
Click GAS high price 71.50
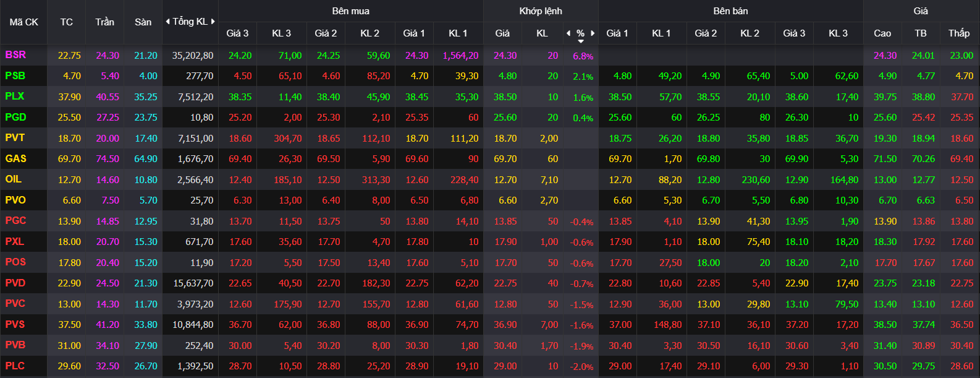pyautogui.click(x=885, y=159)
